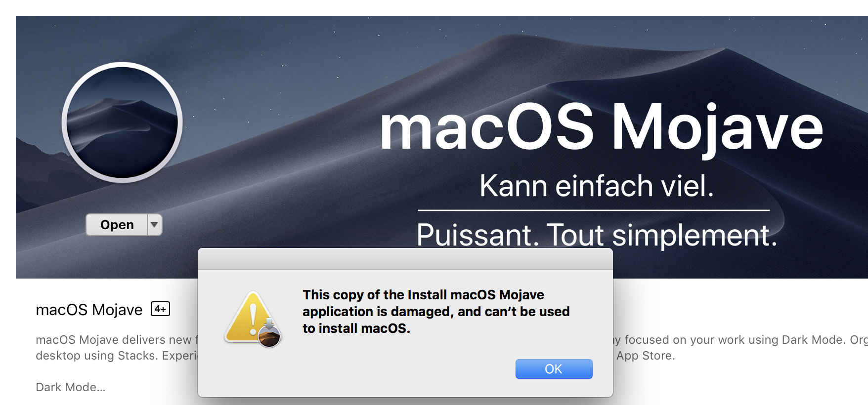Viewport: 868px width, 405px height.
Task: Click the damaged application message in the dialog
Action: tap(436, 312)
